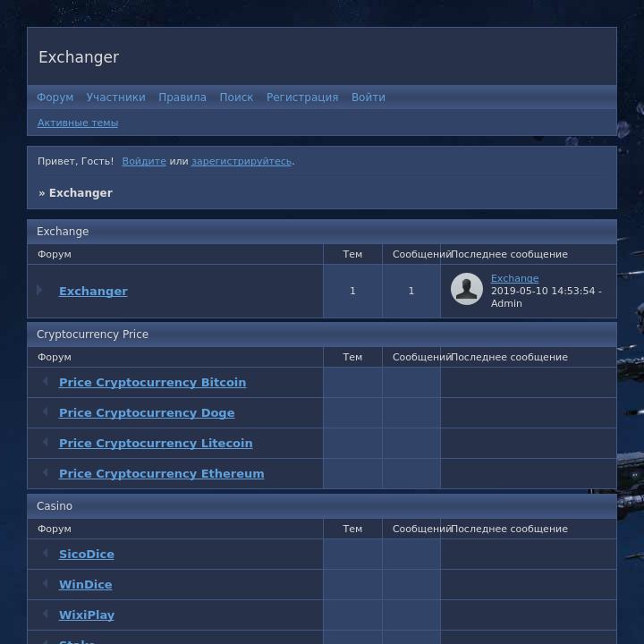
Task: Click the status icon next to Price Cryptocurrency Litecoin
Action: point(45,443)
